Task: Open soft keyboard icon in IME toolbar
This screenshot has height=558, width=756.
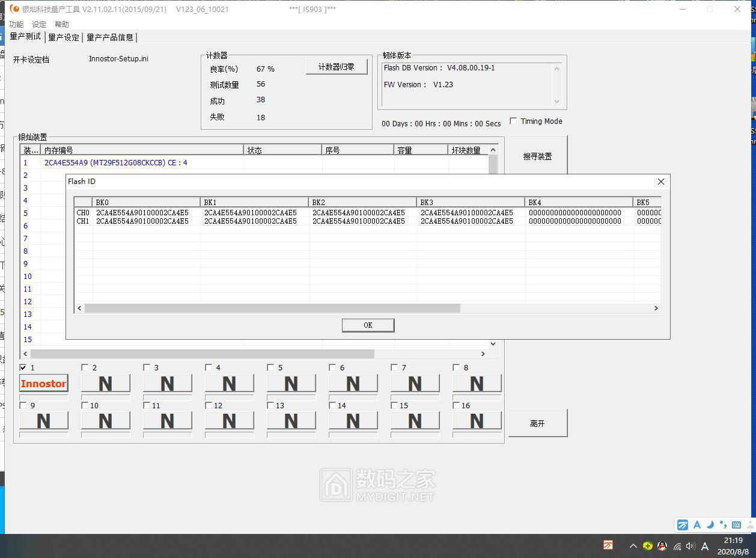Action: tap(736, 525)
